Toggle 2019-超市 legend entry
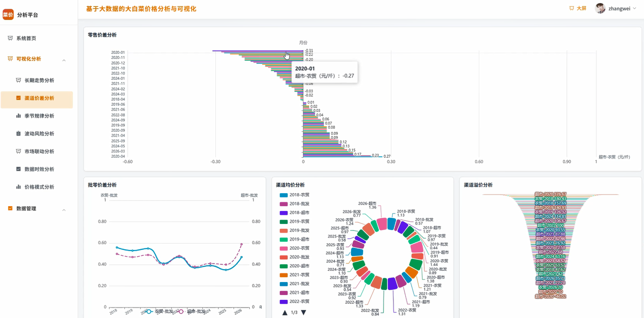 [x=294, y=239]
